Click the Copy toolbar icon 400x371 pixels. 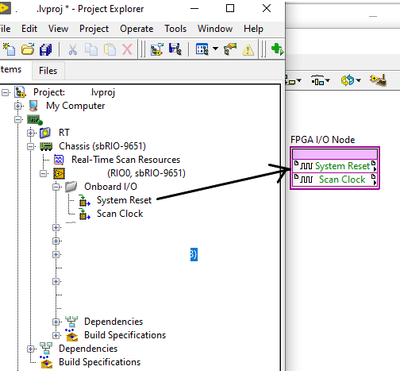pyautogui.click(x=91, y=50)
